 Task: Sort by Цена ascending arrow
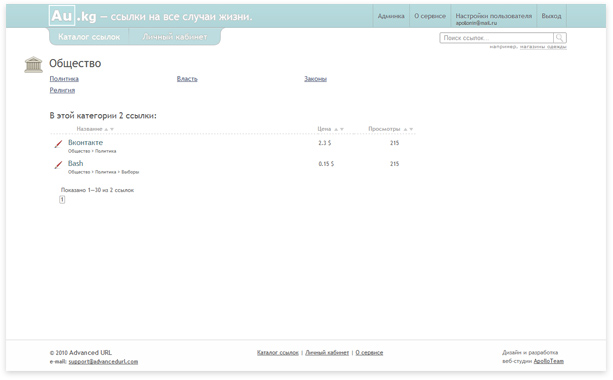[336, 129]
